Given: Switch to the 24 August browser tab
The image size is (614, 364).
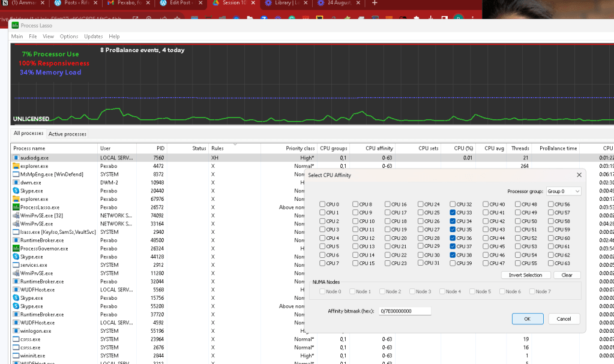Looking at the screenshot, I should [x=339, y=4].
